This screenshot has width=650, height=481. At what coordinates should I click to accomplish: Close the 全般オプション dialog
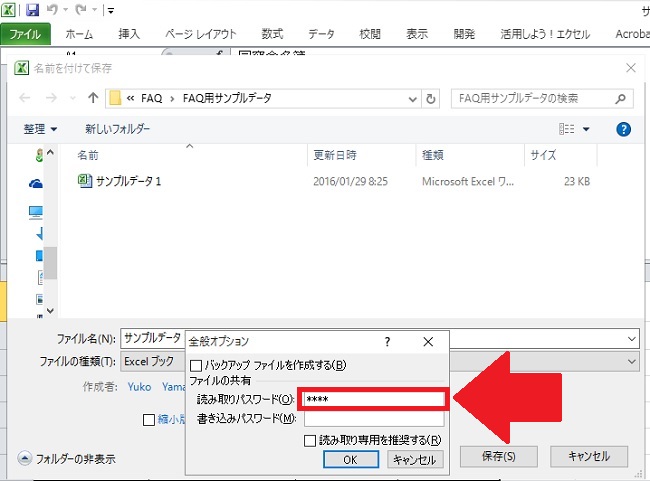[428, 342]
